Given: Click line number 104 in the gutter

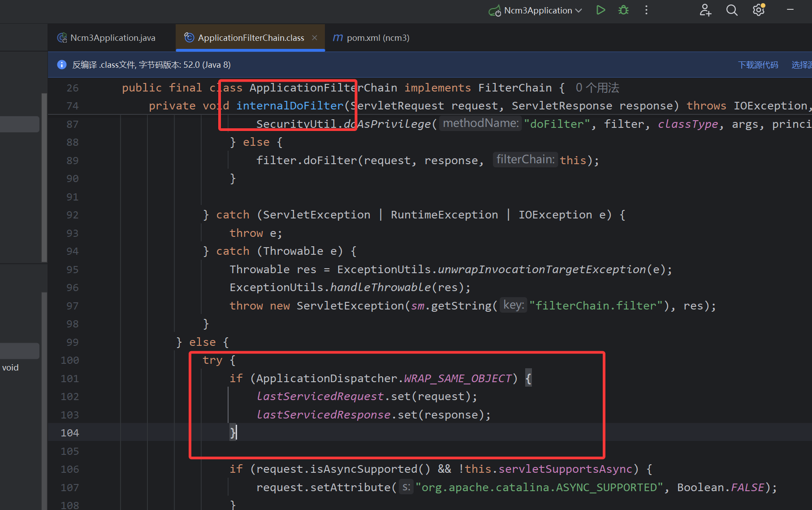Looking at the screenshot, I should [70, 433].
